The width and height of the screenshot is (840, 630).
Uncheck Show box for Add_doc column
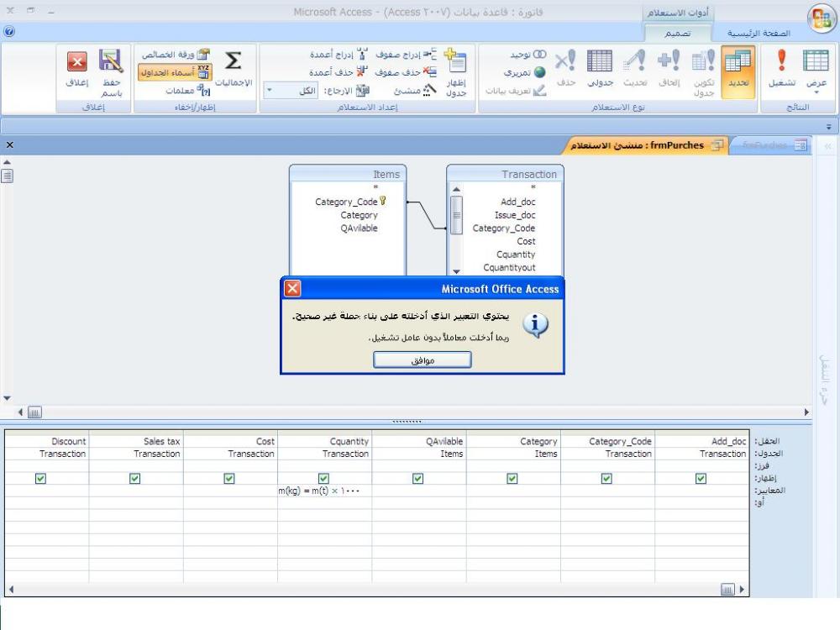tap(701, 478)
